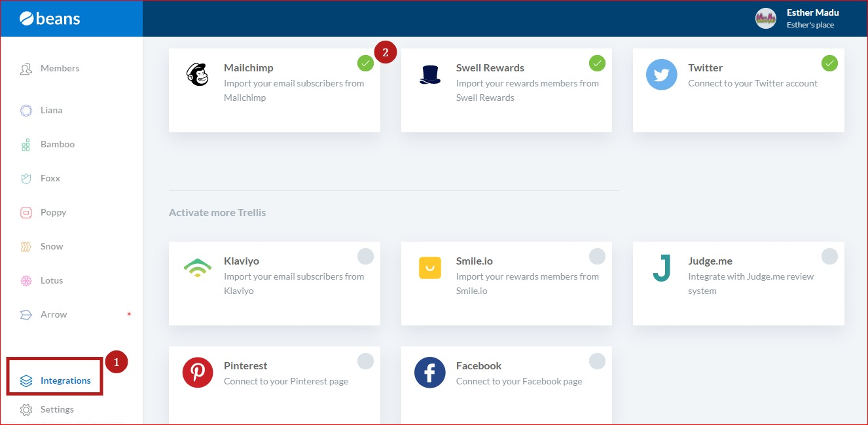Click the Mailchimp monkey logo
868x425 pixels.
click(x=197, y=75)
